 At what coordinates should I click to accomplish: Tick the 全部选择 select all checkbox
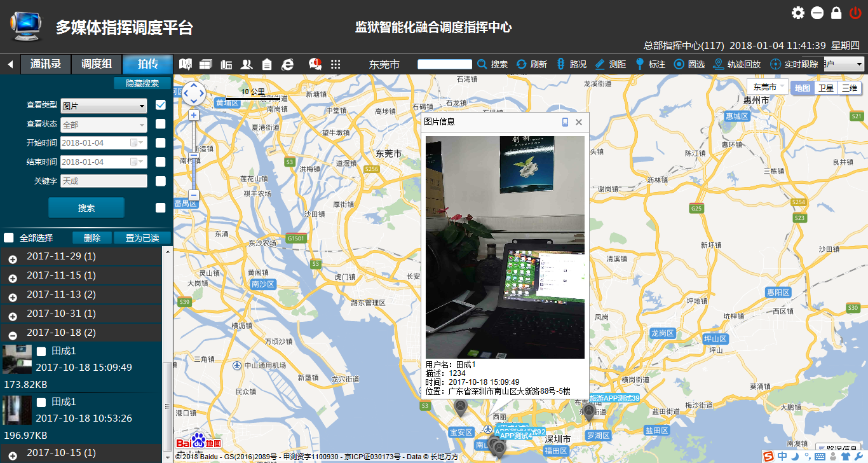(9, 238)
